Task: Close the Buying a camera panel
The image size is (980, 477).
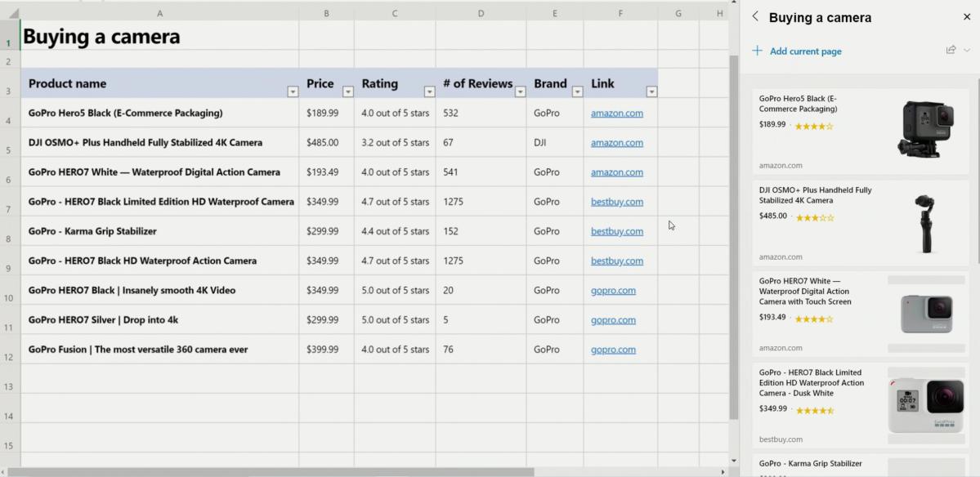Action: [967, 17]
